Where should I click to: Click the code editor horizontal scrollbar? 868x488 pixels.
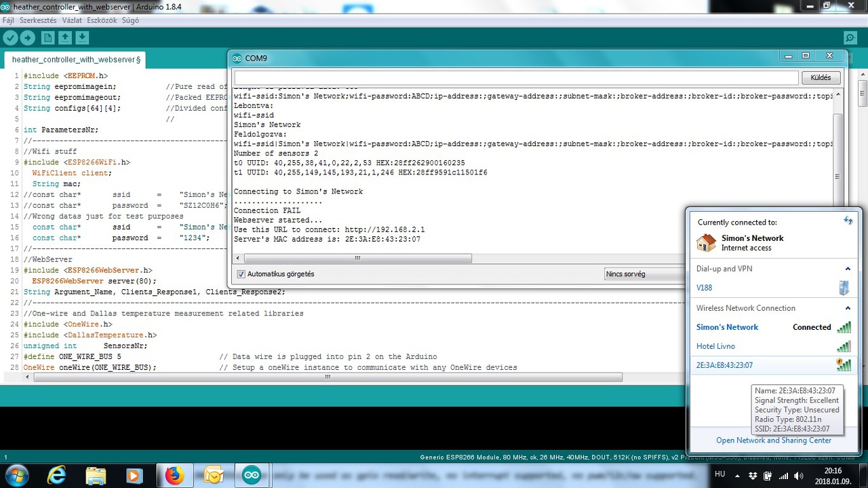tap(327, 377)
